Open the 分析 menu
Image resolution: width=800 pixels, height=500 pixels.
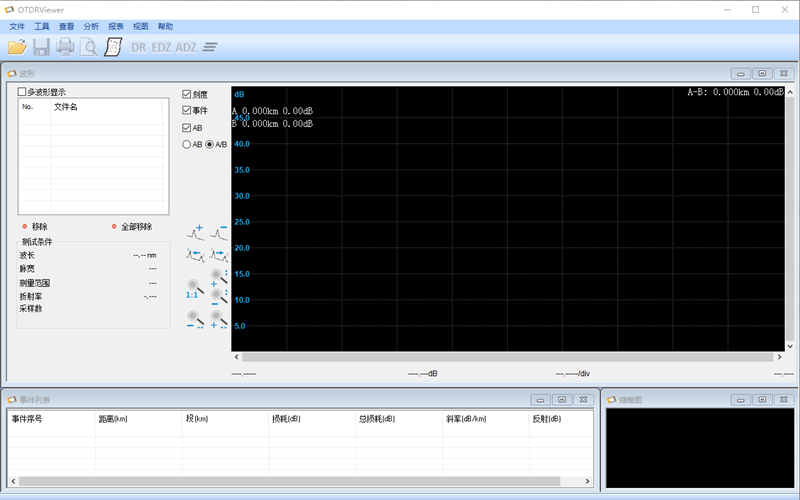(x=91, y=27)
